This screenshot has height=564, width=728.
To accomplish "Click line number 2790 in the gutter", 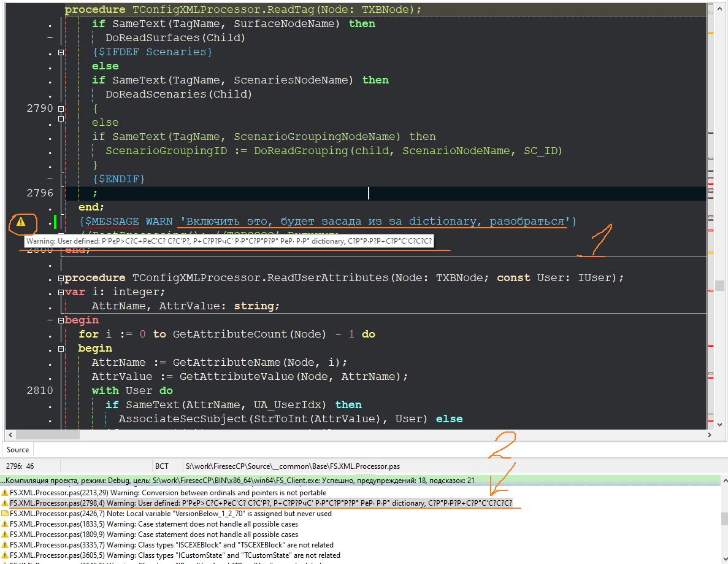I will point(40,108).
